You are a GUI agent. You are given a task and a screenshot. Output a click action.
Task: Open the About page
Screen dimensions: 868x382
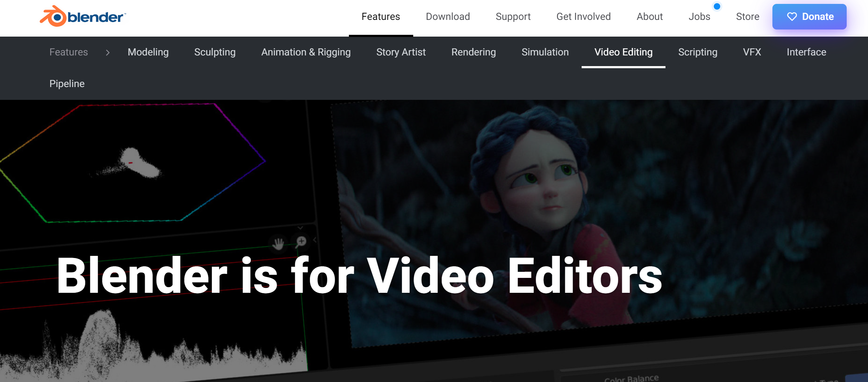pyautogui.click(x=649, y=17)
